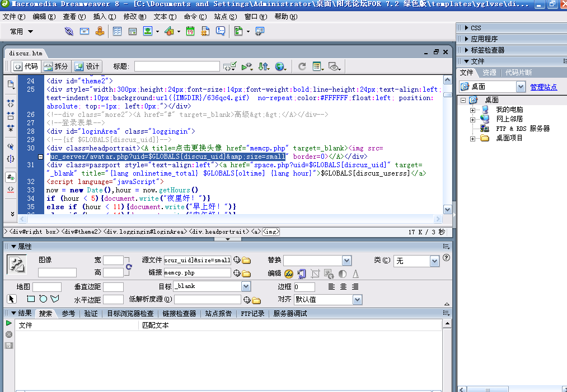The image size is (567, 392).
Task: Switch to 拆分 (Split) view
Action: click(x=55, y=67)
